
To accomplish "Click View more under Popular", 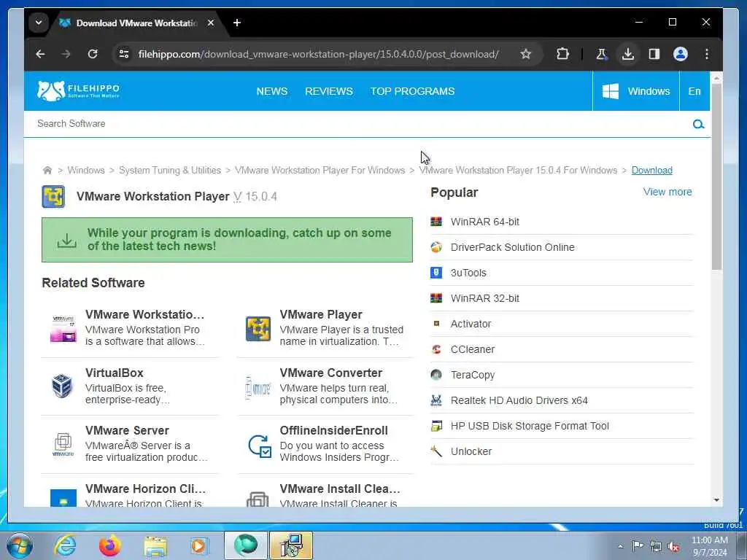I will click(667, 192).
